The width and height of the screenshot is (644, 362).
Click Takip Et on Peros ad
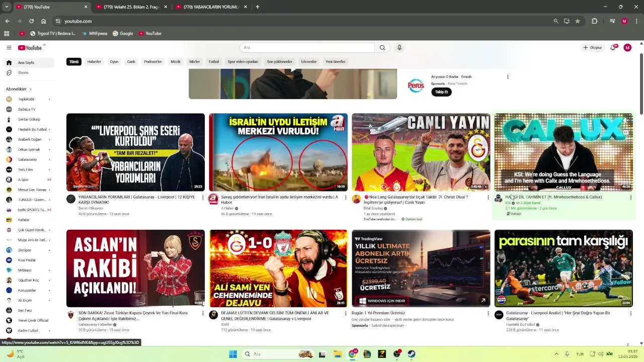441,92
